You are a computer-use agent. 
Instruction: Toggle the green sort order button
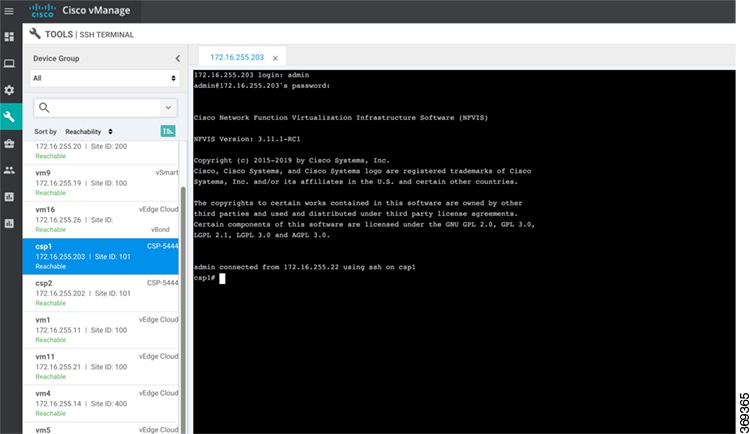point(168,131)
